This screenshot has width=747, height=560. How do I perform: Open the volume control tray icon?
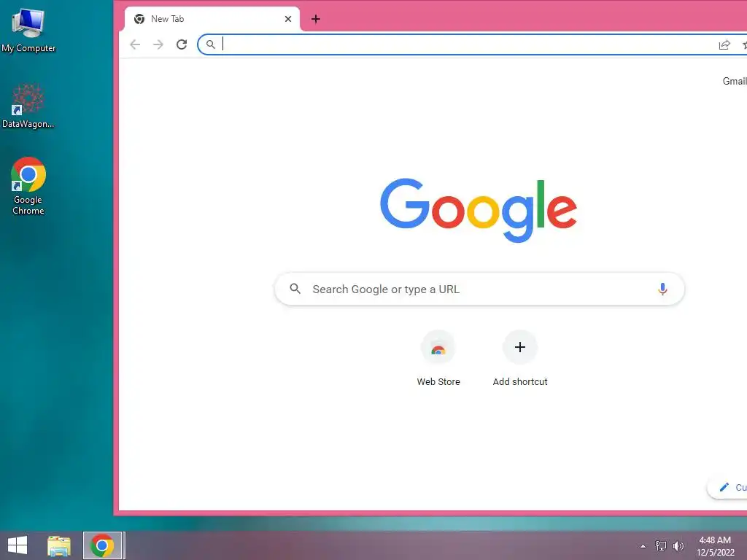point(678,545)
